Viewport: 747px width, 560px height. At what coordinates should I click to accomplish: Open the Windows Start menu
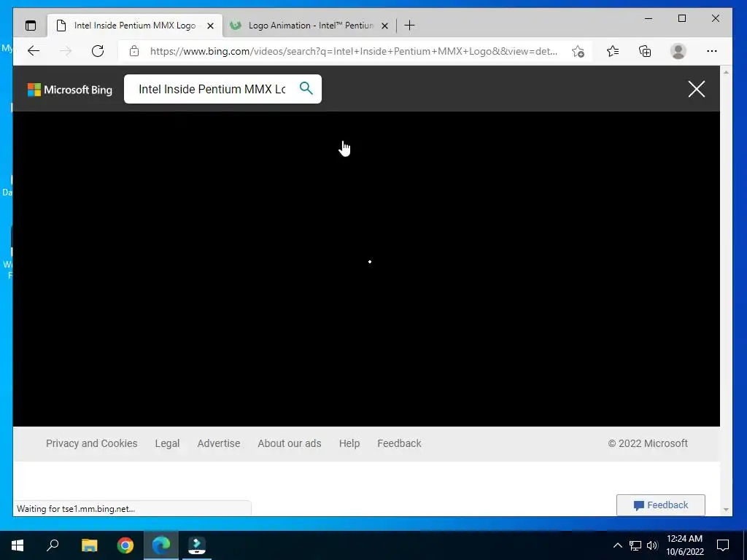18,545
